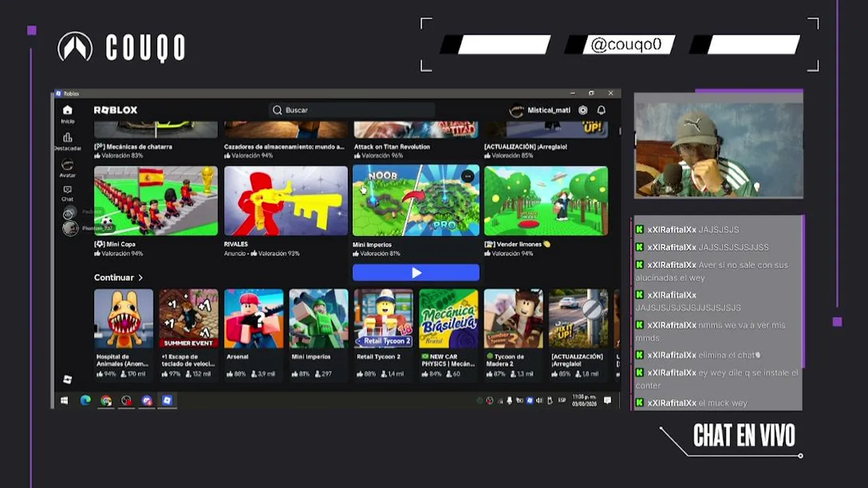868x488 pixels.
Task: Open the Chat icon in Roblox sidebar
Action: pyautogui.click(x=67, y=190)
